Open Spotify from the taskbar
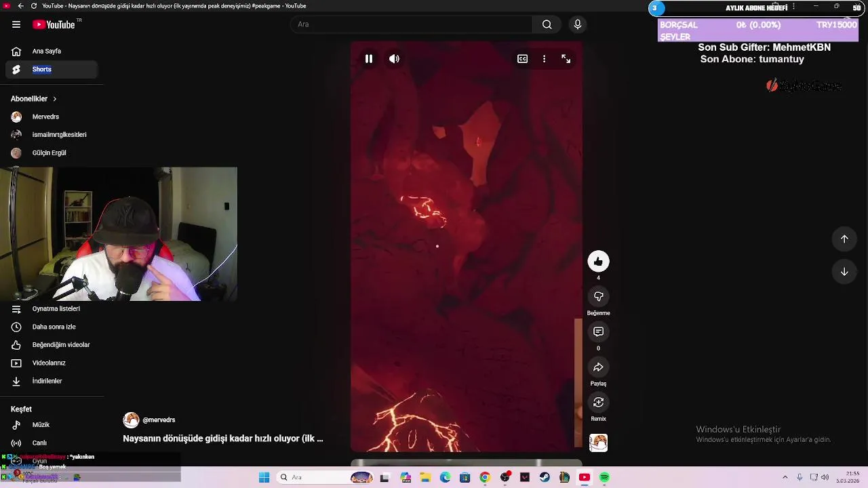The width and height of the screenshot is (868, 488). (604, 477)
